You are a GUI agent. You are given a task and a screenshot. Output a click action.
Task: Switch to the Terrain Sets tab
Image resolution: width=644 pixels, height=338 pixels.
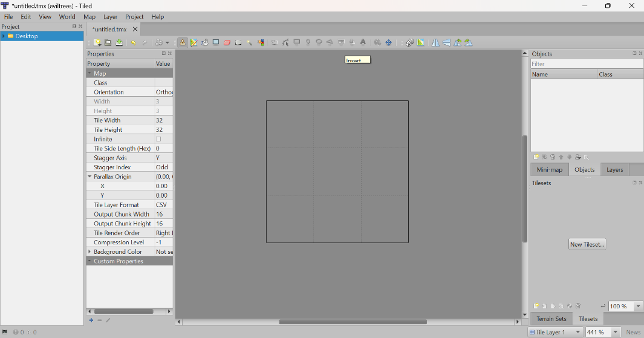551,319
